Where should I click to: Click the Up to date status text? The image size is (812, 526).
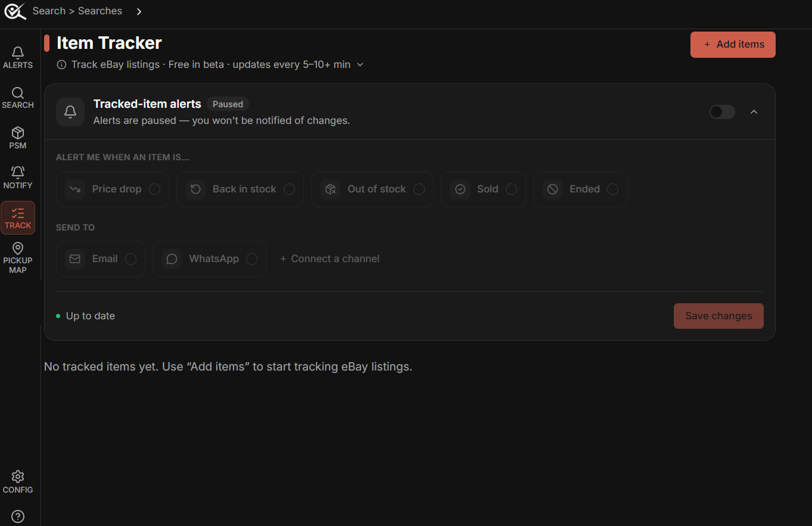click(x=91, y=316)
